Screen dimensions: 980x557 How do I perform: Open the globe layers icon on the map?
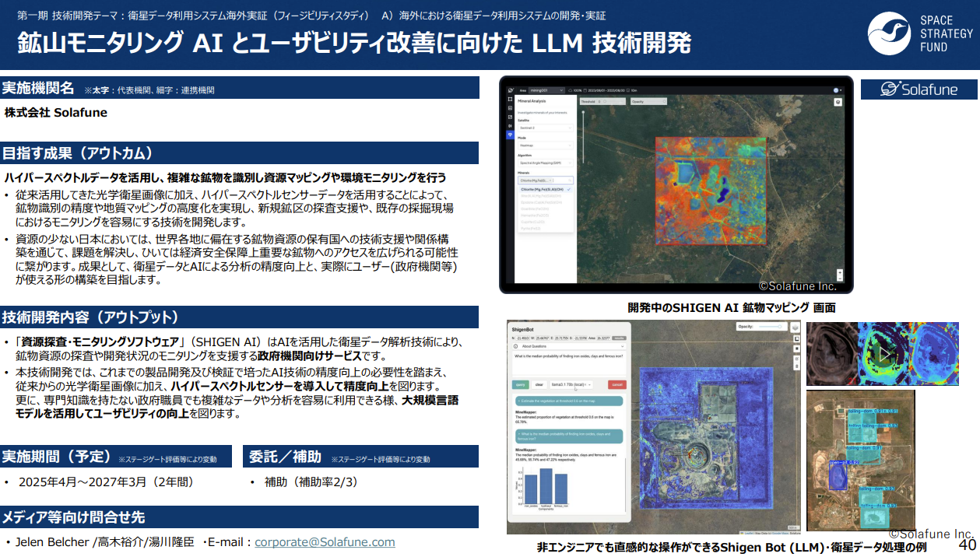click(838, 103)
